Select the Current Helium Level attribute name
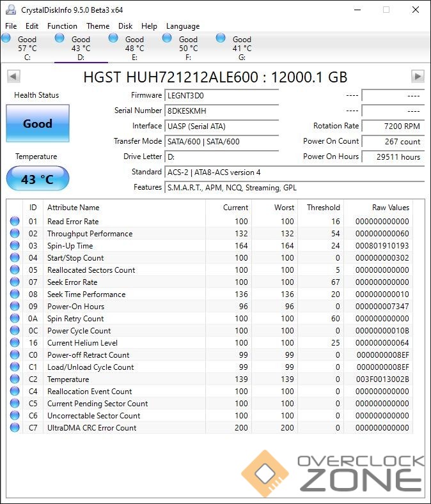Screen dimensions: 431x504 (x=82, y=343)
